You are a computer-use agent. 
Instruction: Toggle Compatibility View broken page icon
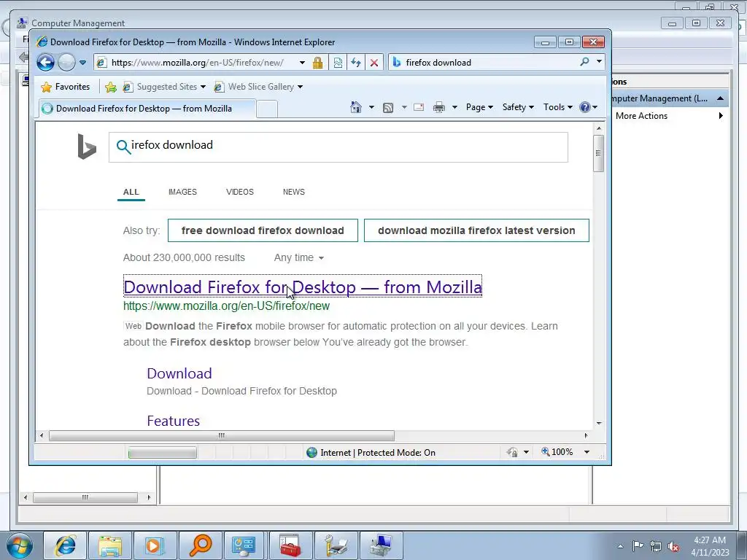point(338,63)
